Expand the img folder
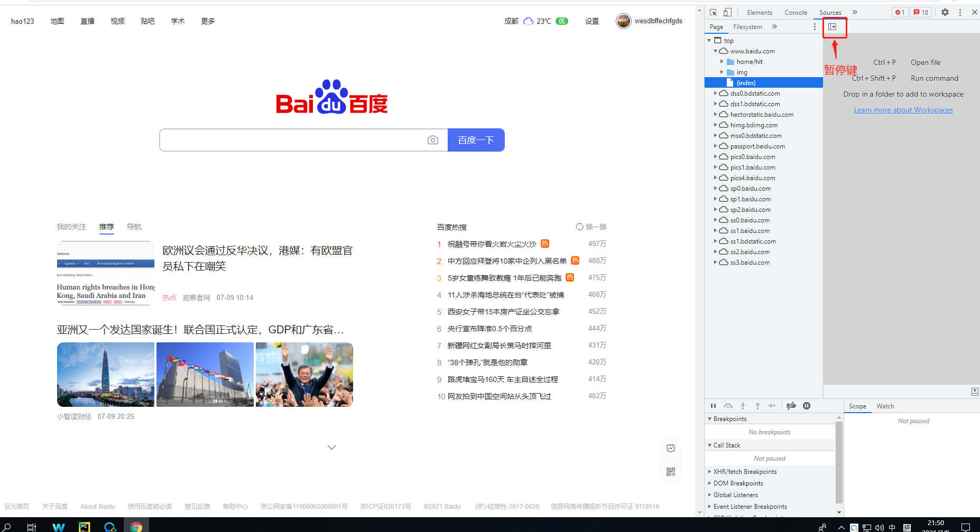This screenshot has height=532, width=980. 722,72
